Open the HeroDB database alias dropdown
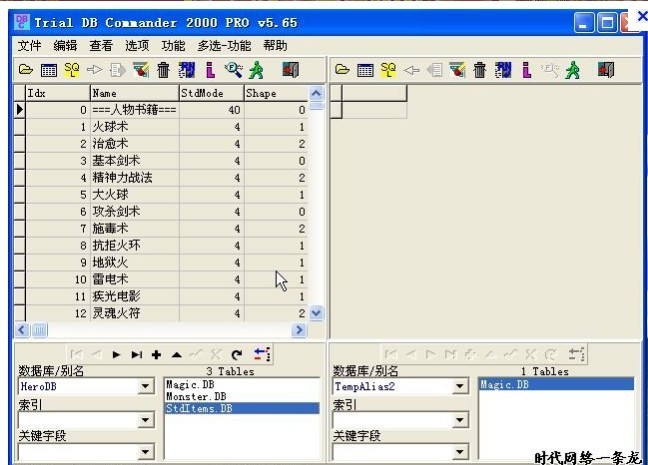Viewport: 648px width, 465px height. tap(145, 386)
